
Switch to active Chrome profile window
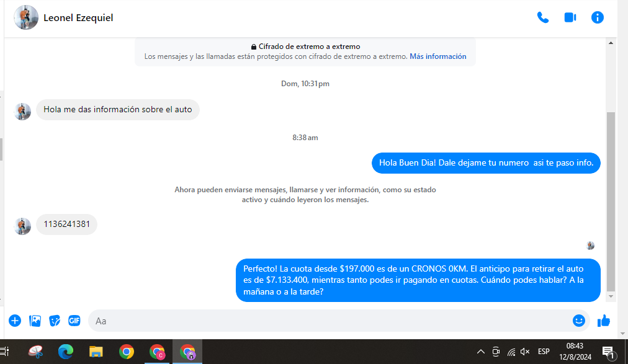coord(187,352)
